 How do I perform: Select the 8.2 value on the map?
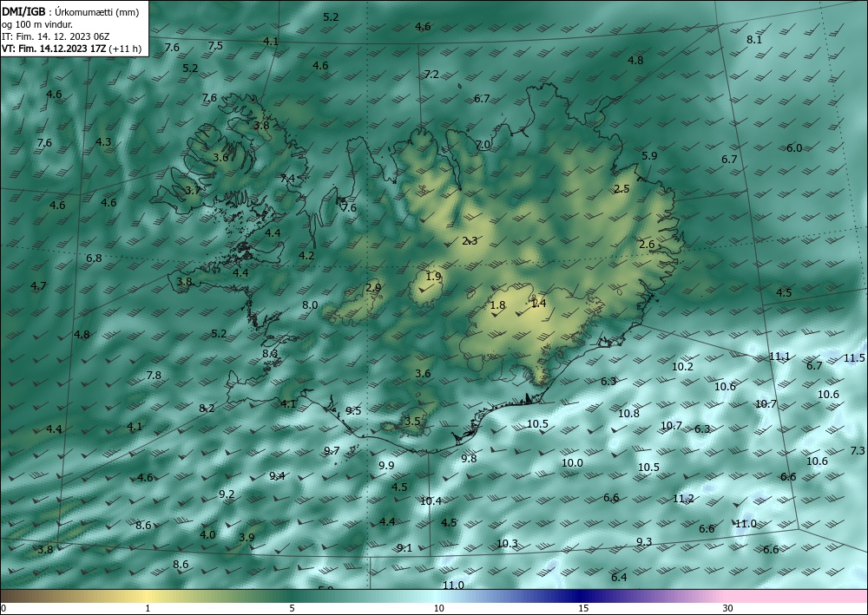[207, 409]
